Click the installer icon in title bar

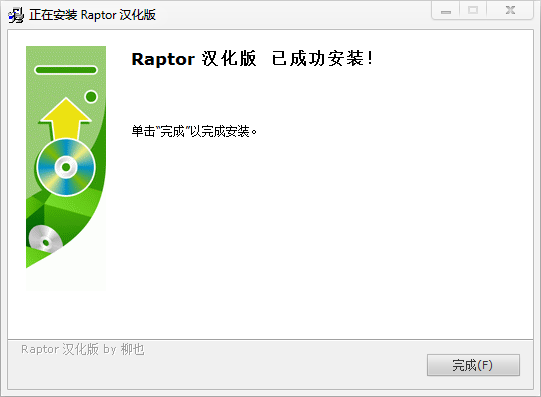point(16,15)
